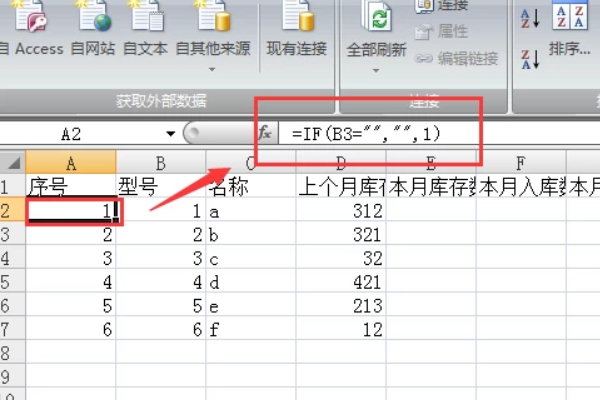This screenshot has height=400, width=600.
Task: Select cell containing 421
Action: pos(341,282)
